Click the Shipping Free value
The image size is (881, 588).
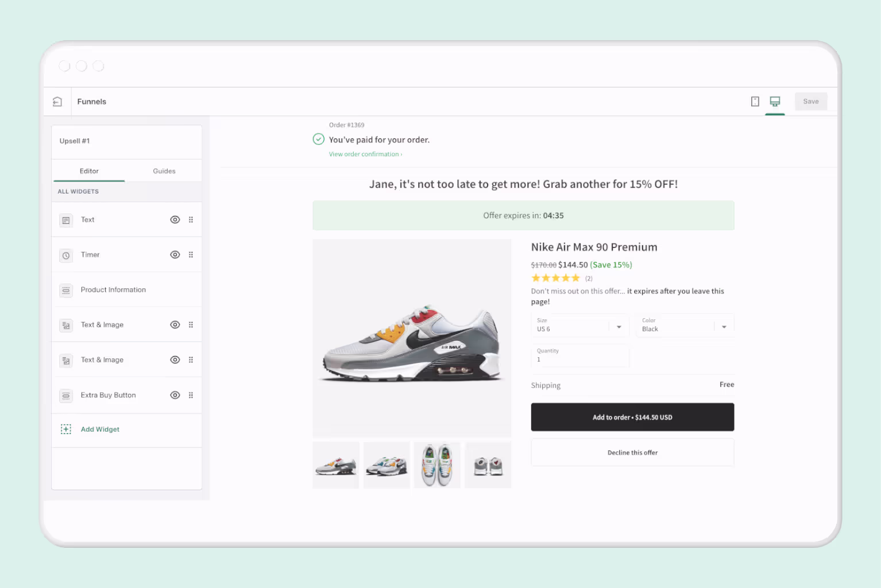[727, 385]
